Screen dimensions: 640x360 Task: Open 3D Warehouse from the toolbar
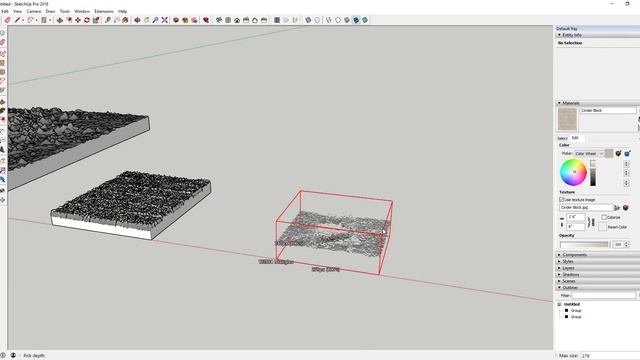pos(176,20)
